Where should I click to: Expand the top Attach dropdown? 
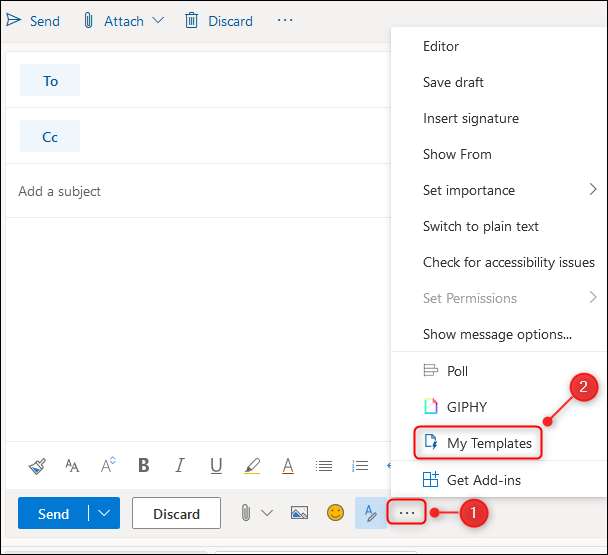[x=158, y=21]
